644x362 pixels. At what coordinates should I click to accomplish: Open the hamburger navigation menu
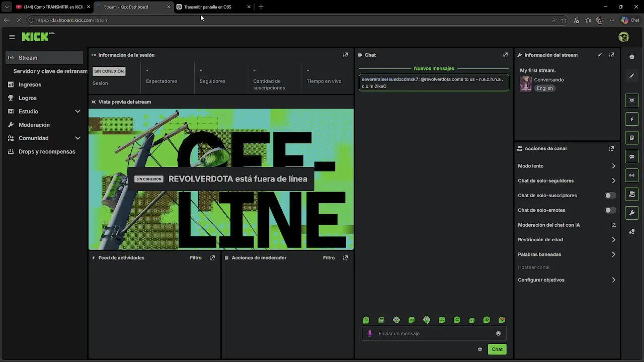pyautogui.click(x=12, y=37)
